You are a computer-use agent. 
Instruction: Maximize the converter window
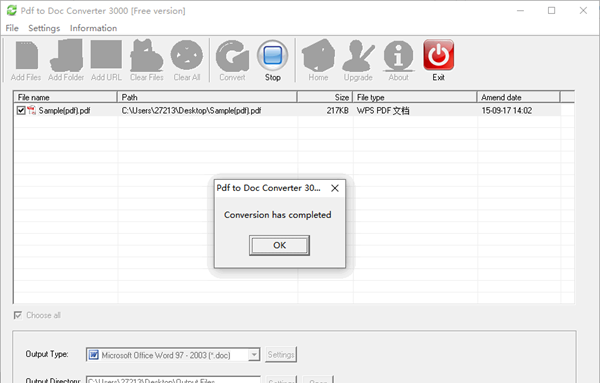point(551,11)
